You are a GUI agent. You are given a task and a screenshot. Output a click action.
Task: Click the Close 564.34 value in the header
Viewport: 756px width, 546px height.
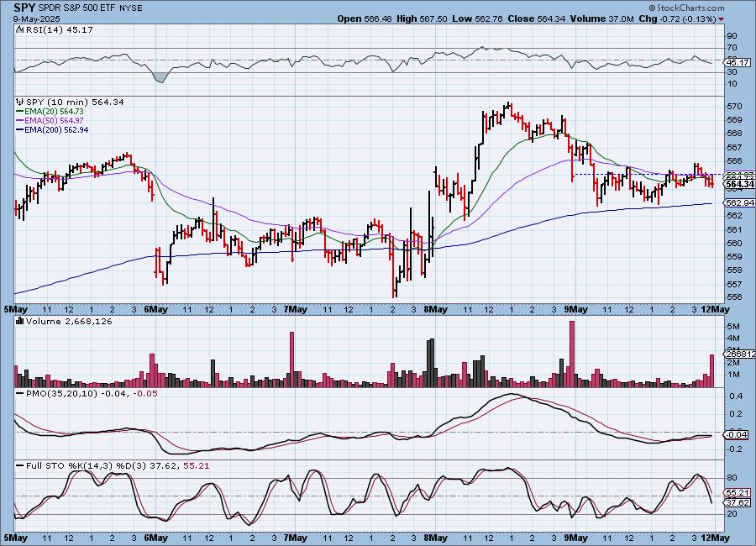point(537,18)
